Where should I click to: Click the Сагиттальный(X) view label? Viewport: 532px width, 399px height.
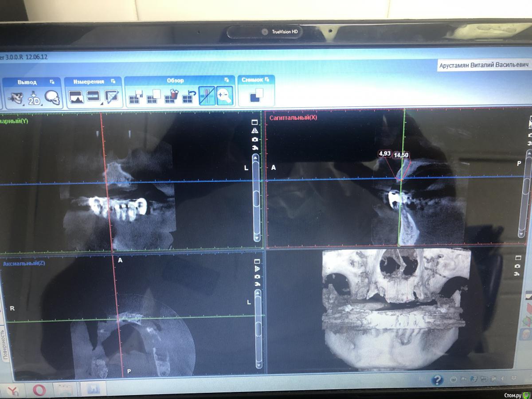(x=293, y=117)
